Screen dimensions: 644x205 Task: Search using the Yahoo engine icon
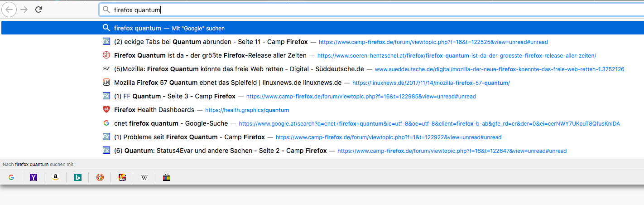pos(34,177)
